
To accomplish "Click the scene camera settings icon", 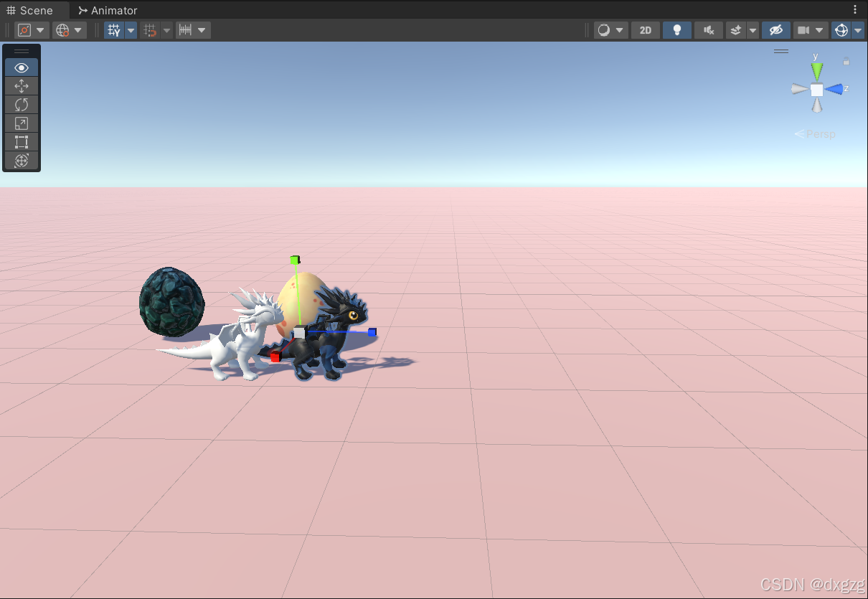I will pyautogui.click(x=803, y=30).
